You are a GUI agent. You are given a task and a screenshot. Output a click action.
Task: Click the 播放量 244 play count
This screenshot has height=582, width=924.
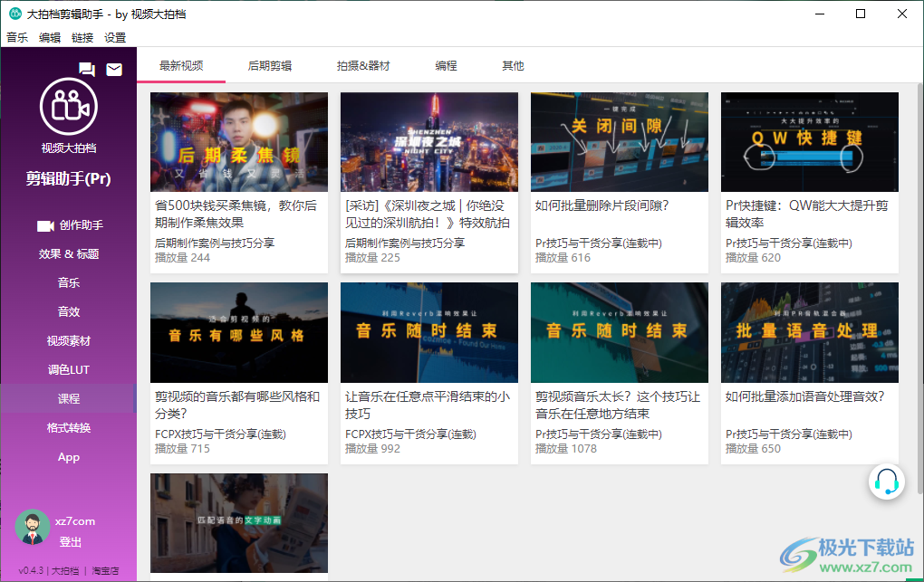tap(182, 257)
